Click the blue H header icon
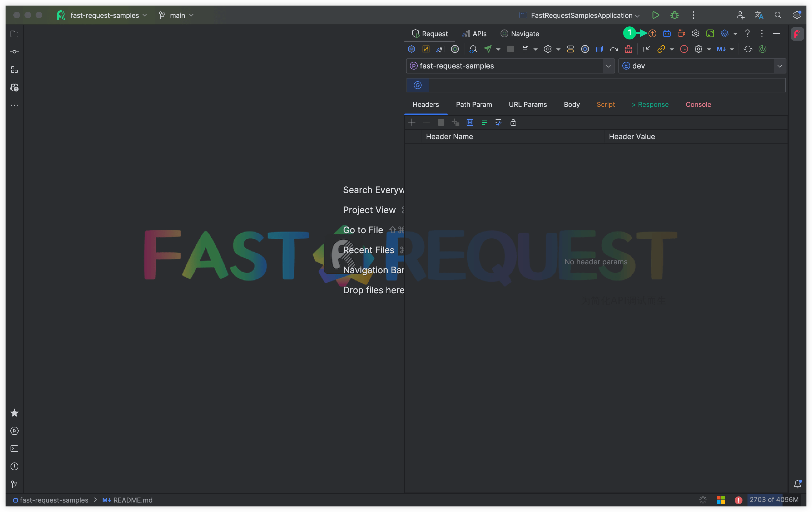 470,122
